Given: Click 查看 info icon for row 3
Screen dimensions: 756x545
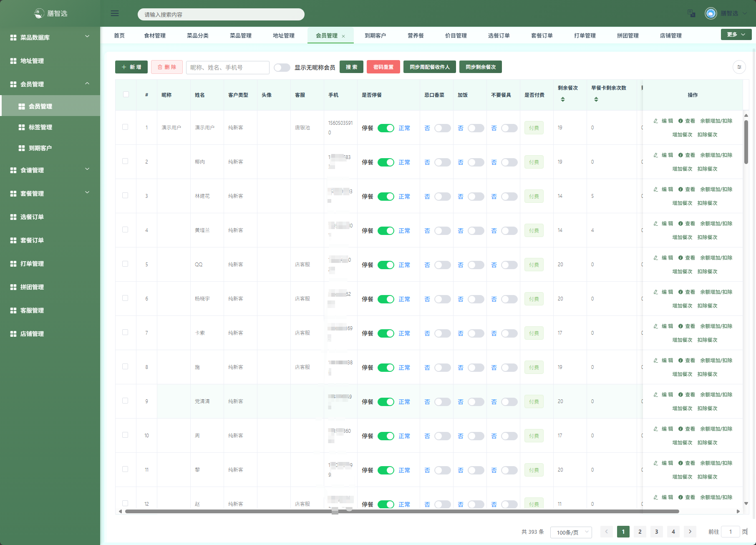Looking at the screenshot, I should point(680,189).
